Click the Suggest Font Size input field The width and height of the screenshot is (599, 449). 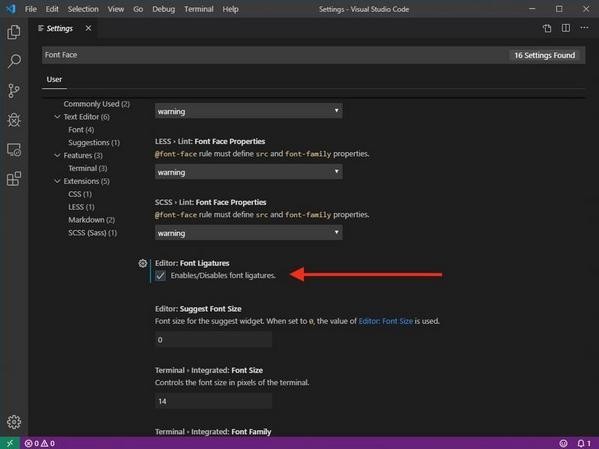214,340
